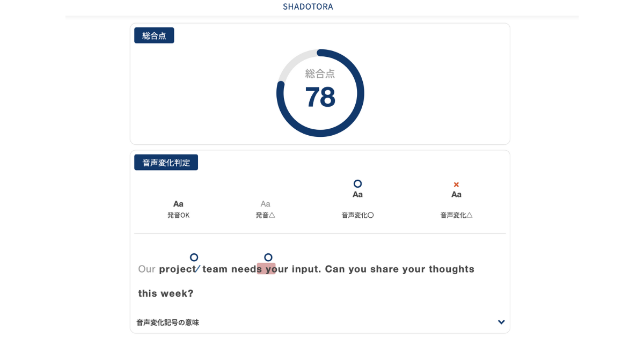Open the 音声変化記号の意味 explanation label
This screenshot has width=644, height=338.
[x=167, y=322]
